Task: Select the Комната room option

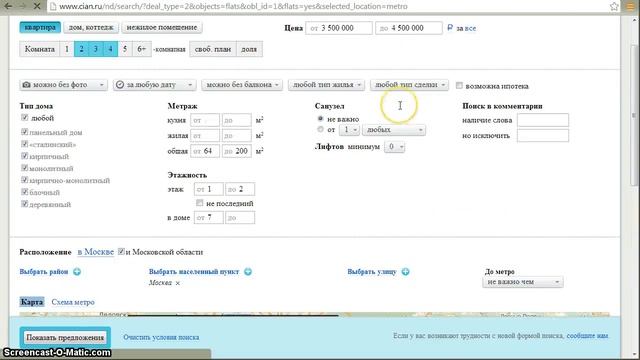Action: [x=40, y=49]
